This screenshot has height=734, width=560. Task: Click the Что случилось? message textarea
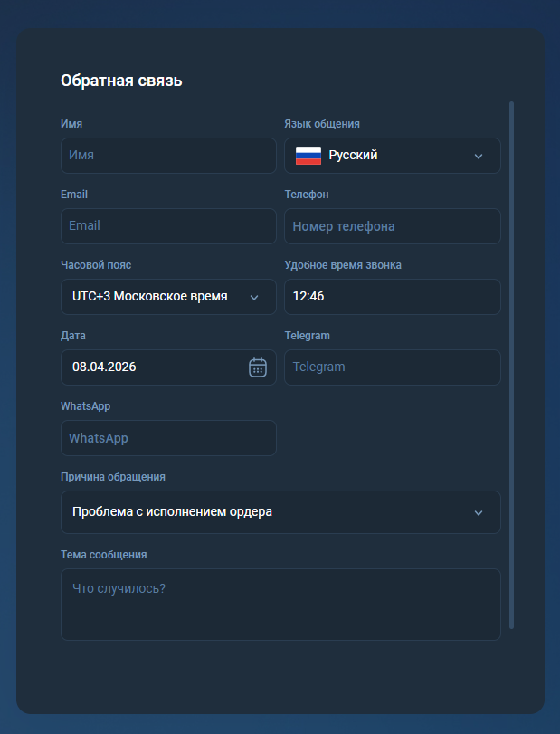point(280,605)
